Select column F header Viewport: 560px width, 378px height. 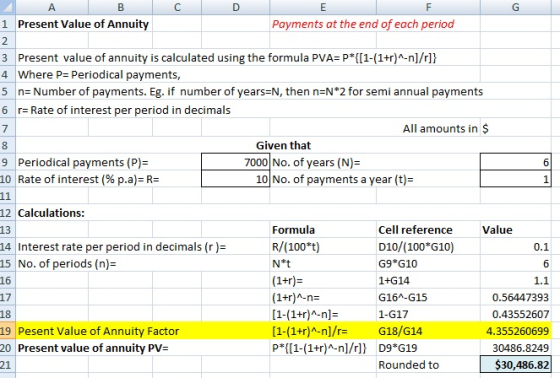428,7
